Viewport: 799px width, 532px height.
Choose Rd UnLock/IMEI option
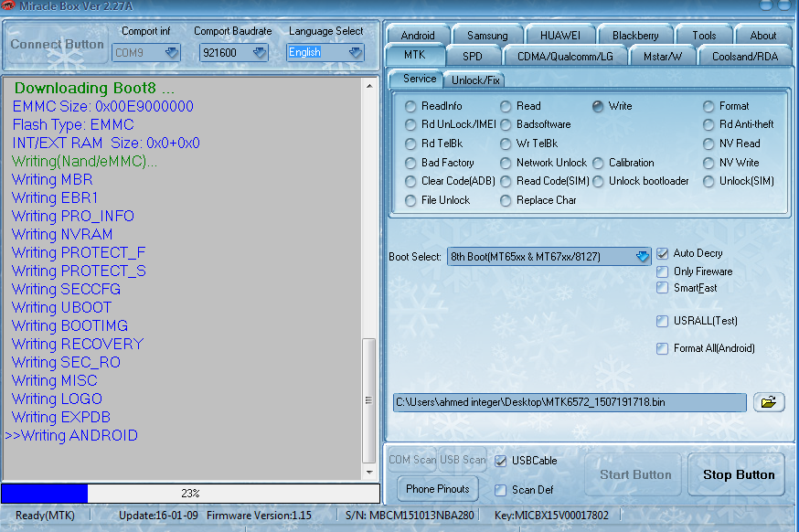pyautogui.click(x=410, y=125)
